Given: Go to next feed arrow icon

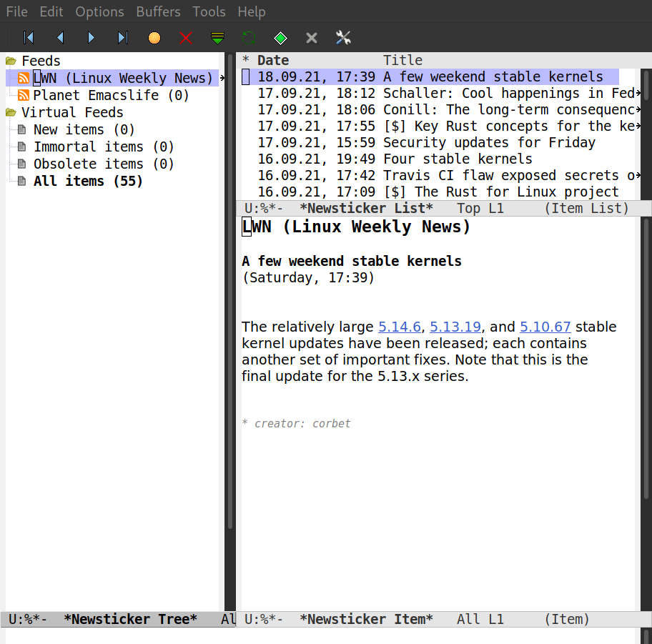Looking at the screenshot, I should coord(91,38).
